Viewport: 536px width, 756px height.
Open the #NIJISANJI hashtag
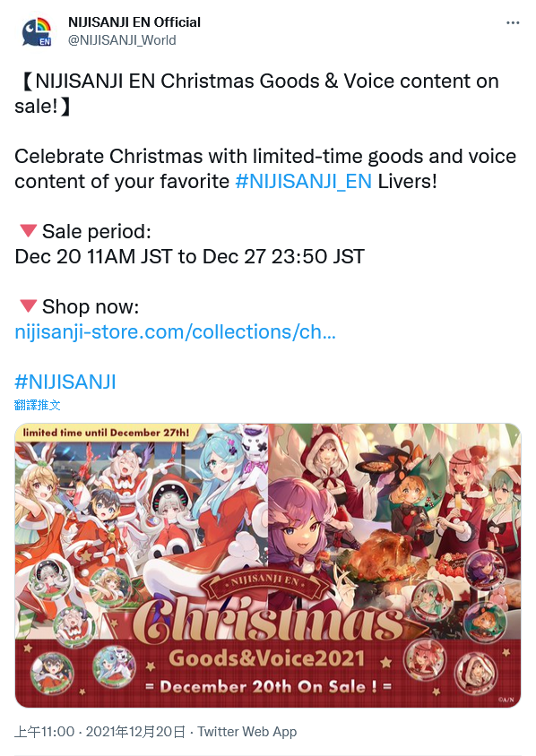[65, 382]
